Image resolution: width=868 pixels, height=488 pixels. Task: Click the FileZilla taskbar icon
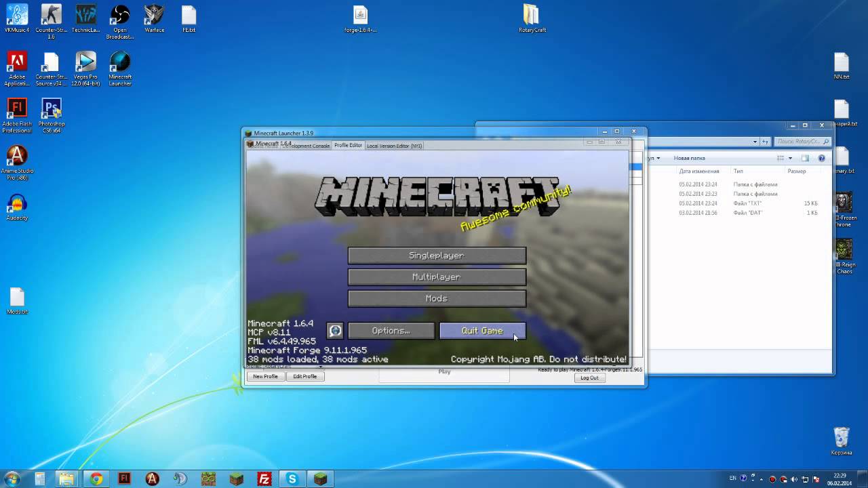point(264,479)
